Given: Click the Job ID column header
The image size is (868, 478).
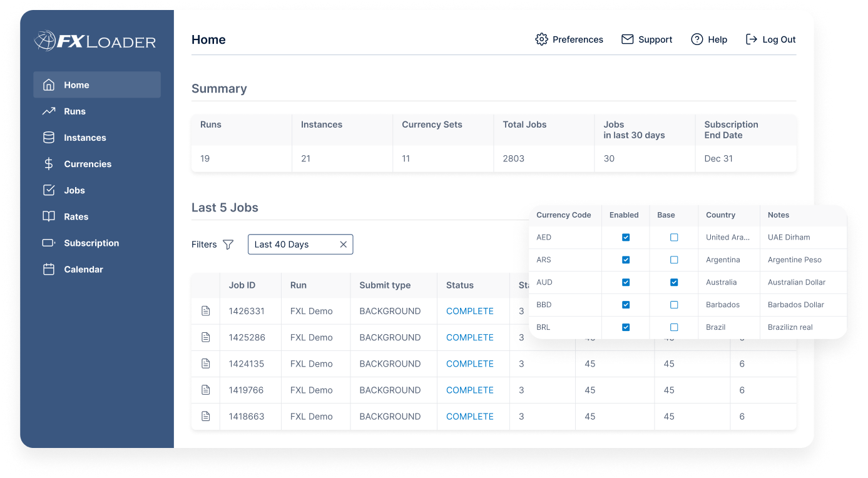Looking at the screenshot, I should (x=242, y=285).
